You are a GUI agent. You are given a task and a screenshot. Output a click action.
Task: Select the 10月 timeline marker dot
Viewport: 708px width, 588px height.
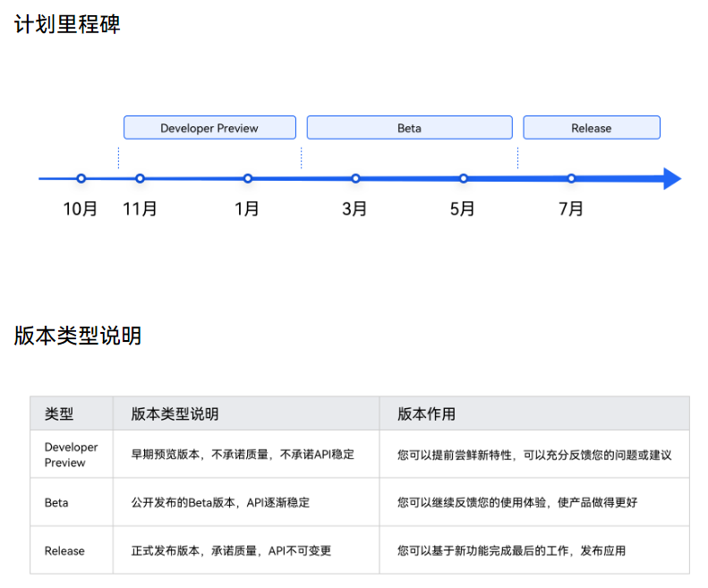tap(81, 179)
